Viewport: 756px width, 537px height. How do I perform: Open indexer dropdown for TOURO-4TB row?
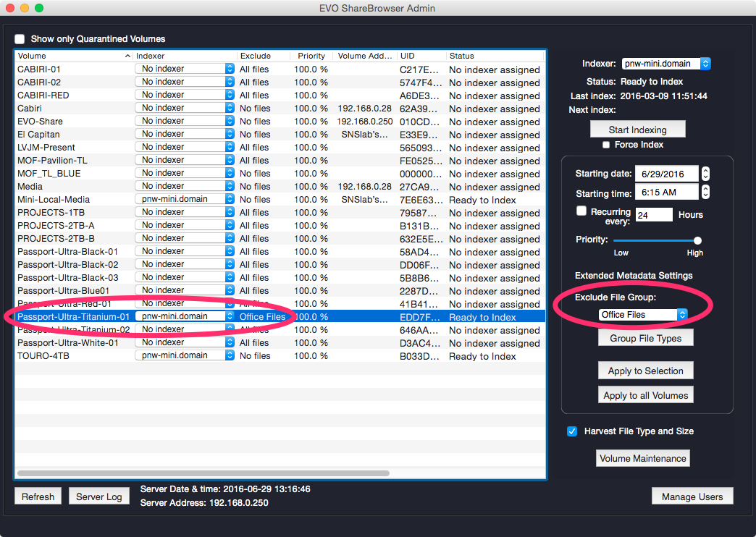(185, 355)
